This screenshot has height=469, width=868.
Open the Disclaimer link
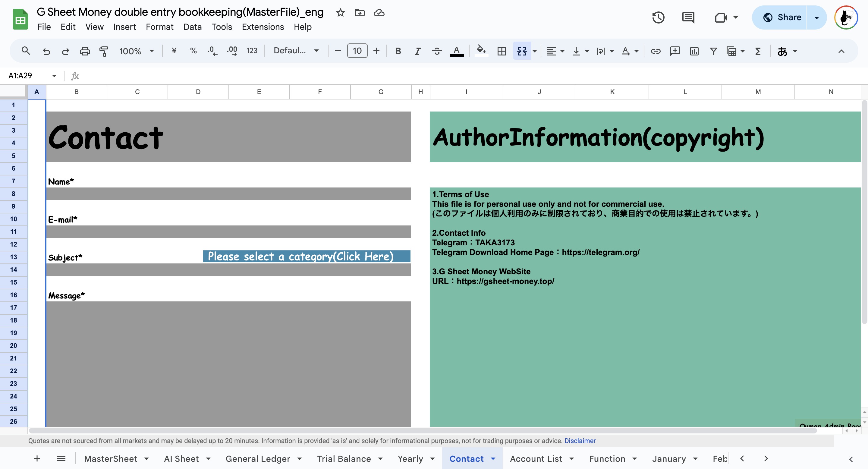click(580, 441)
